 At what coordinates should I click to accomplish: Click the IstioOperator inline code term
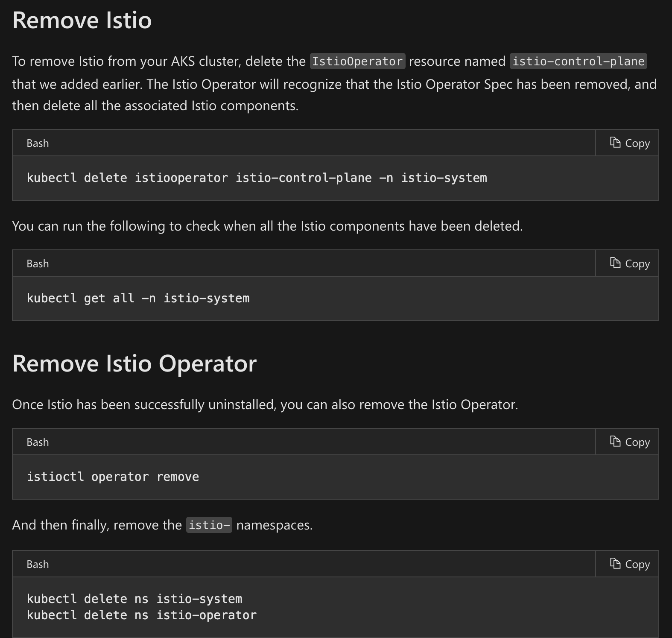point(357,61)
